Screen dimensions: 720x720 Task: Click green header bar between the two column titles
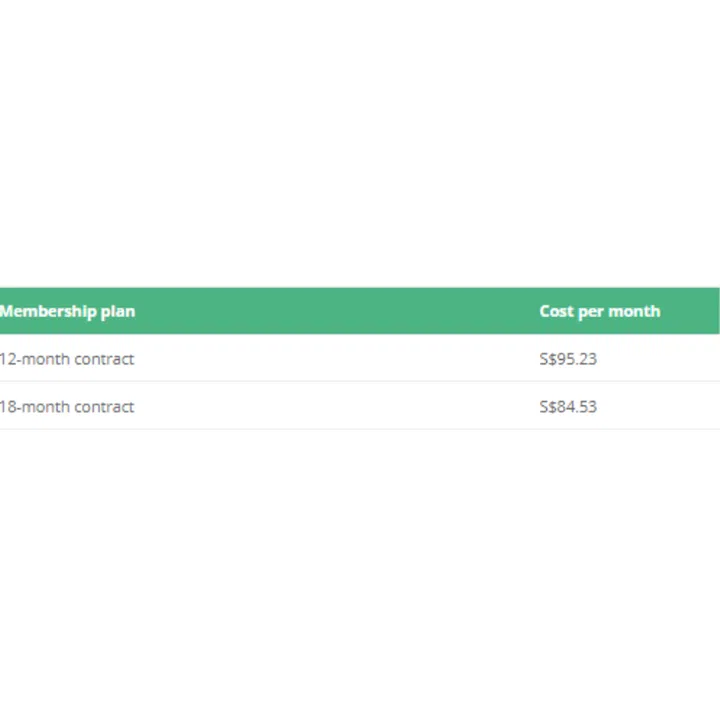tap(340, 311)
